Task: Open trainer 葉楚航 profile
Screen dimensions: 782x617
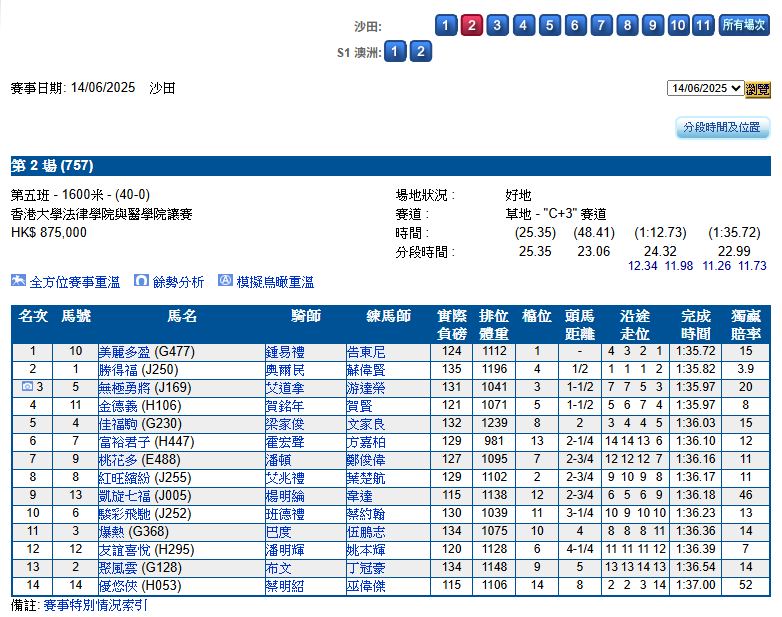Action: pos(366,478)
